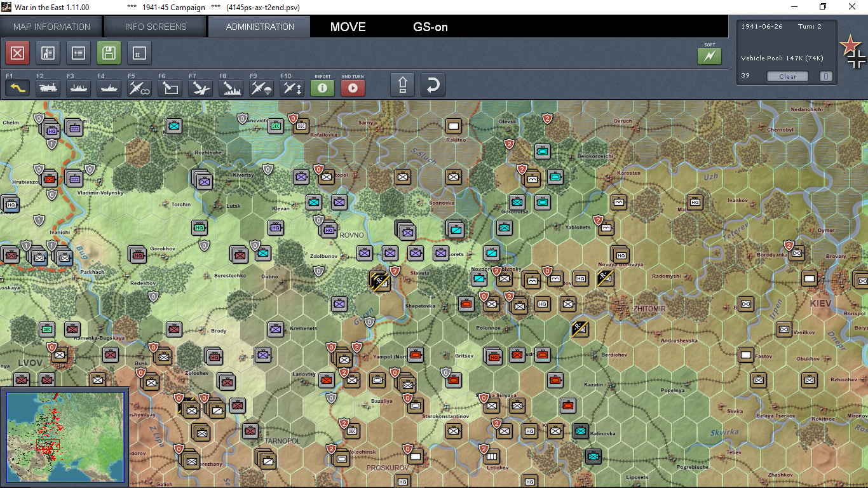Click the ROVNO city label

(x=351, y=235)
